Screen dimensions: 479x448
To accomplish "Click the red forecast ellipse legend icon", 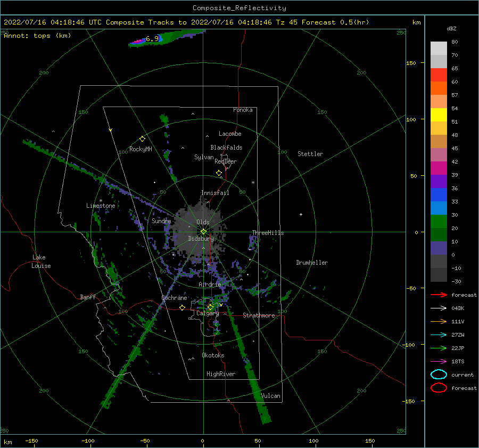I will click(x=439, y=388).
